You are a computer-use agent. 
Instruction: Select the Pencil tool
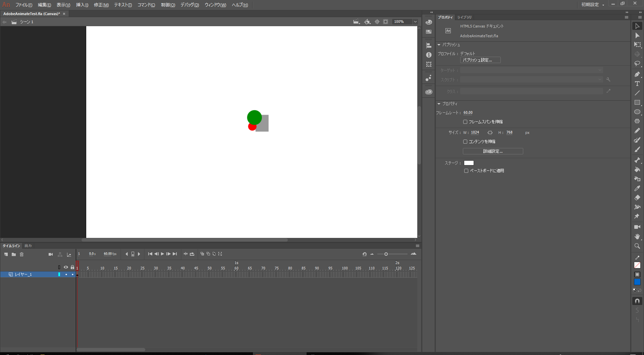pyautogui.click(x=637, y=131)
